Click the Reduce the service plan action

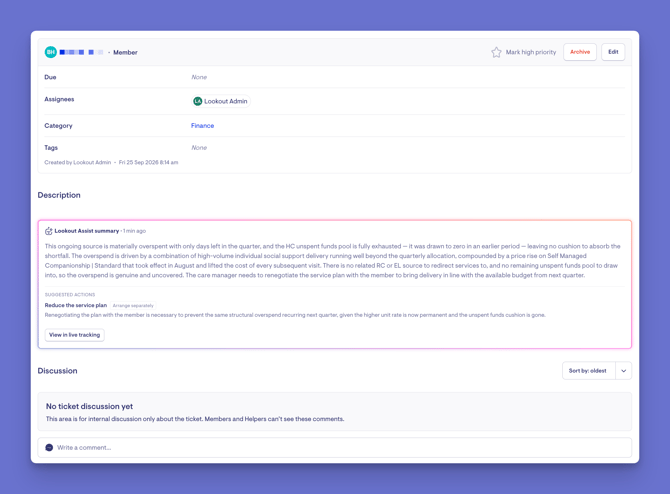point(76,305)
